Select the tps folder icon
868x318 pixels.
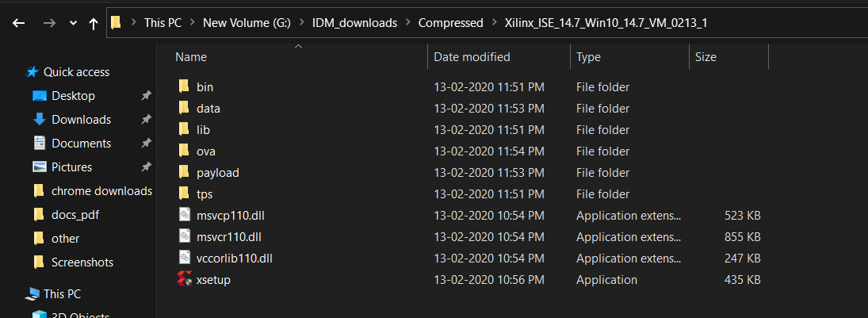(185, 194)
